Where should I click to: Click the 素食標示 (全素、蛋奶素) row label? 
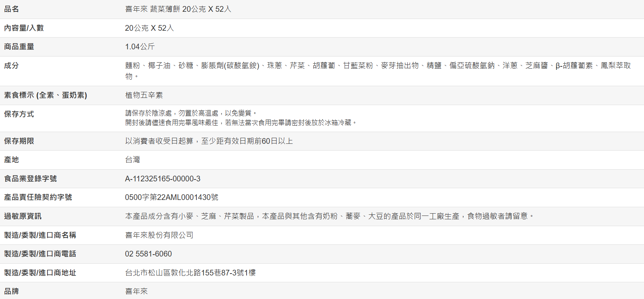point(46,95)
